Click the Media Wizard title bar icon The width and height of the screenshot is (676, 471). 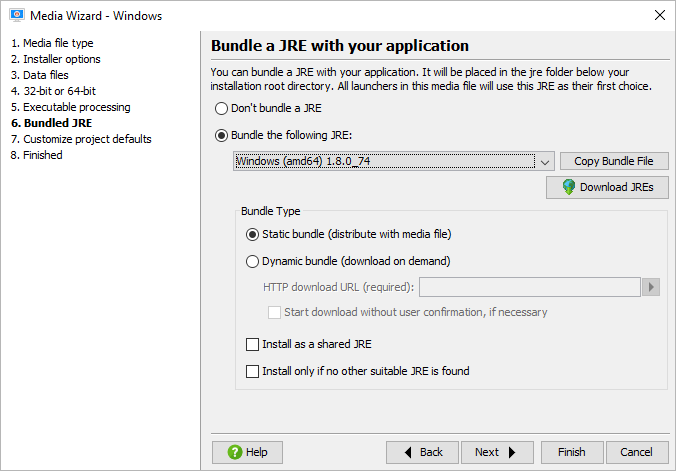click(17, 15)
